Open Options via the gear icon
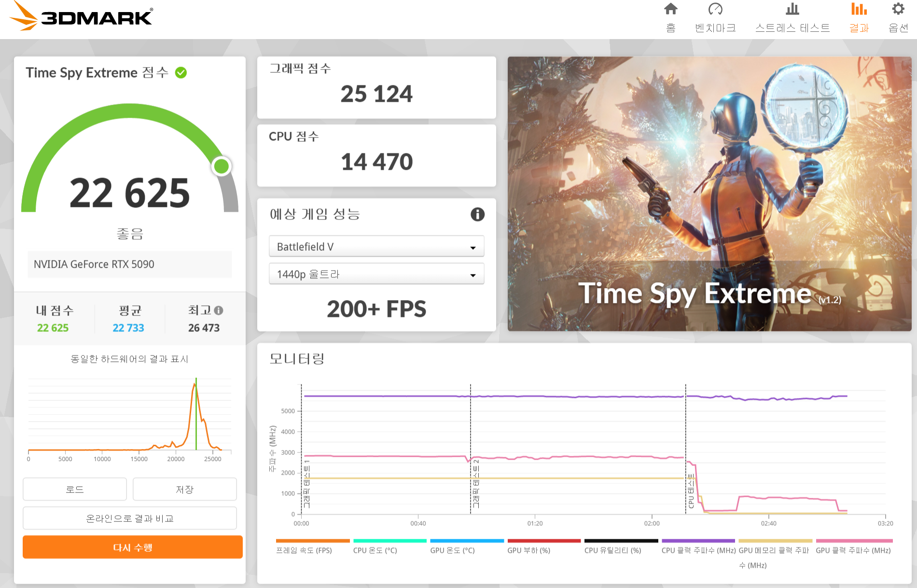The width and height of the screenshot is (917, 588). (x=898, y=10)
